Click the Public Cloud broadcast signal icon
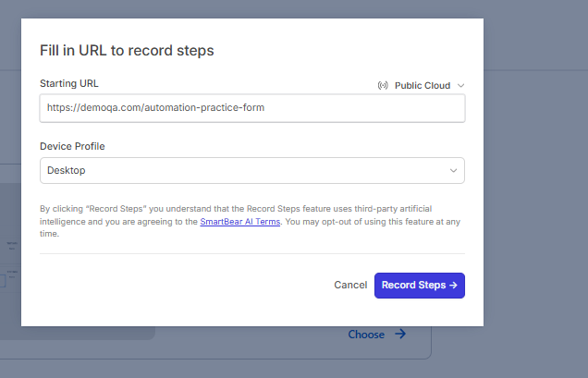The width and height of the screenshot is (588, 378). click(383, 86)
